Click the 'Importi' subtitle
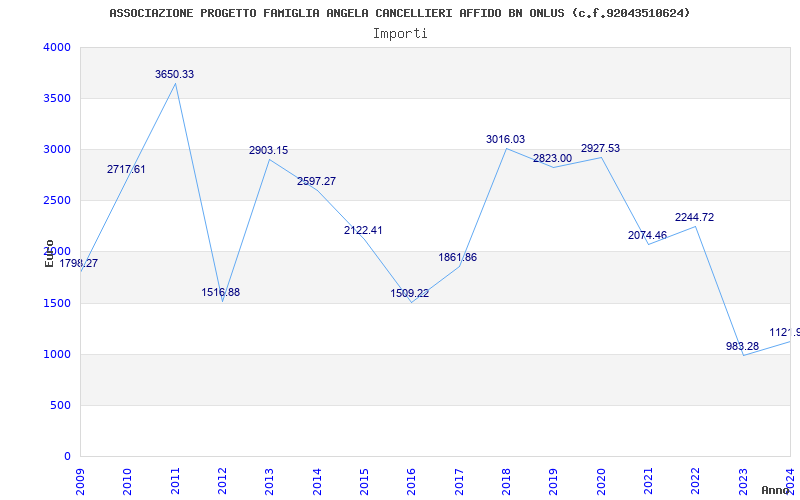 pyautogui.click(x=400, y=34)
